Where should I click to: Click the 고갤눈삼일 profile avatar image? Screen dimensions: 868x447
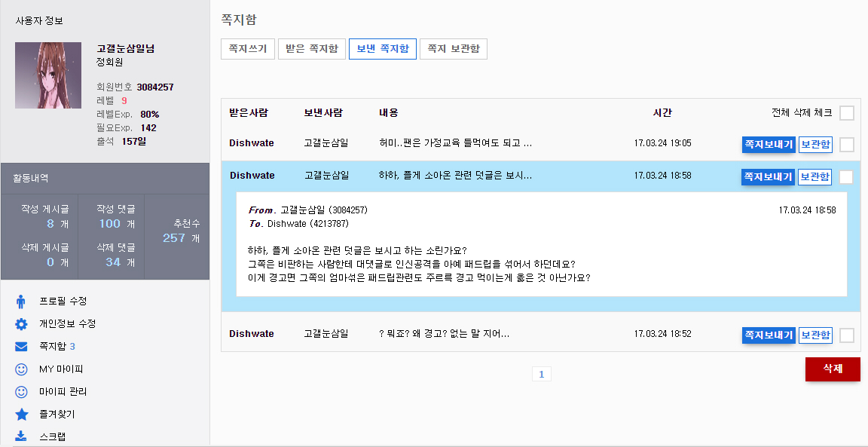(48, 75)
